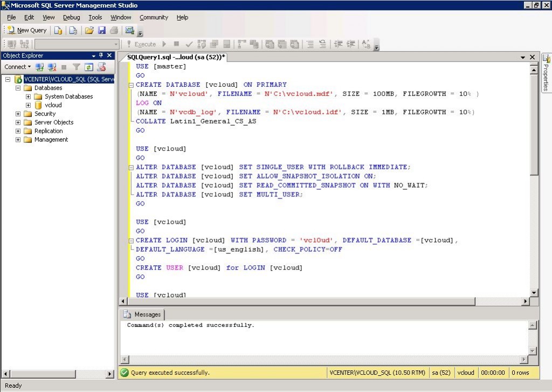Collapse the Databases folder node
This screenshot has height=392, width=552.
18,88
